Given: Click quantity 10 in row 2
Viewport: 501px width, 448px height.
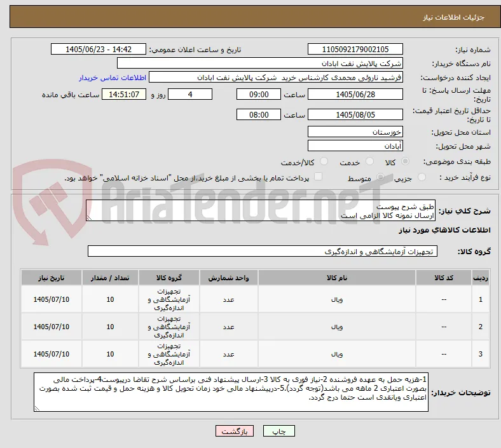Looking at the screenshot, I should [x=110, y=327].
